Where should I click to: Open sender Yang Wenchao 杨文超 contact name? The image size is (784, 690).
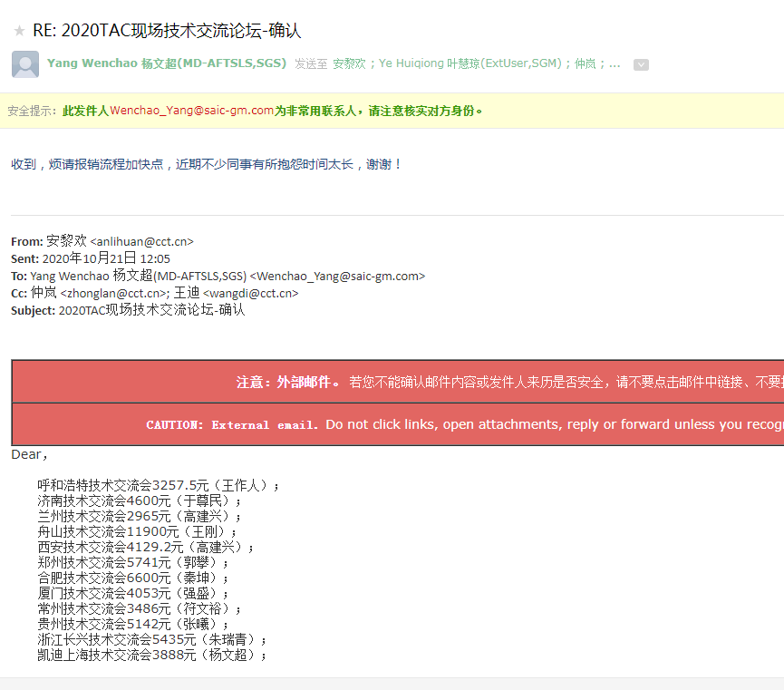click(x=167, y=63)
